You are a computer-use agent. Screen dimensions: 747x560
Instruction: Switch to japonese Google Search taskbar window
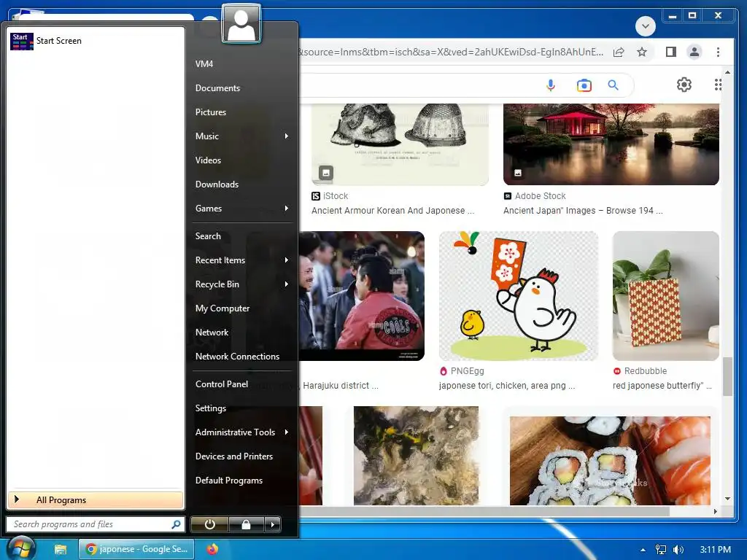click(136, 549)
